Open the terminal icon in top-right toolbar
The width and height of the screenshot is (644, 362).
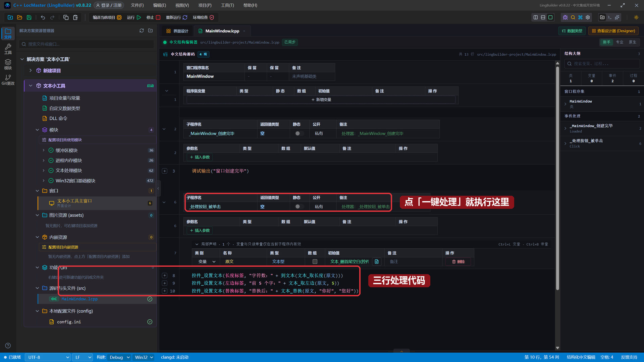pyautogui.click(x=609, y=17)
